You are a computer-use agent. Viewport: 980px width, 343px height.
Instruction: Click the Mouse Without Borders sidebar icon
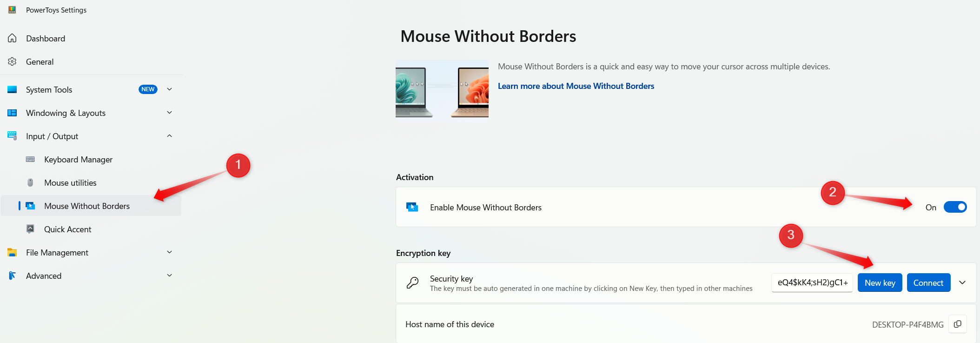pyautogui.click(x=30, y=206)
